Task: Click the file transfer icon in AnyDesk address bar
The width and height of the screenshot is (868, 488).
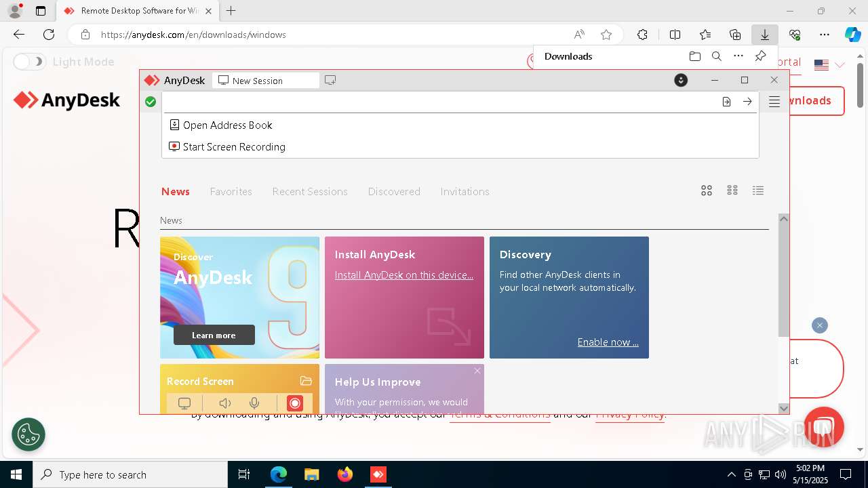Action: 726,102
